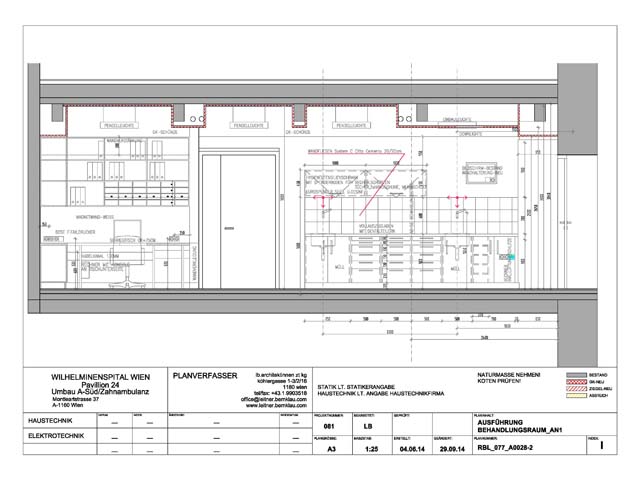The image size is (640, 480).
Task: Click the red diagonal leader line
Action: coord(382,184)
